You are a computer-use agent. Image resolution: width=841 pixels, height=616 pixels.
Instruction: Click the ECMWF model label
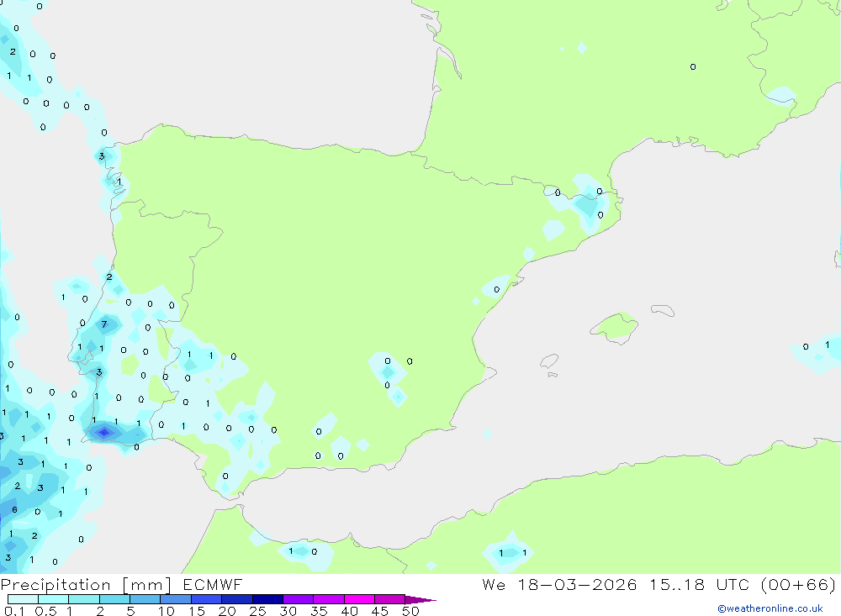(210, 585)
